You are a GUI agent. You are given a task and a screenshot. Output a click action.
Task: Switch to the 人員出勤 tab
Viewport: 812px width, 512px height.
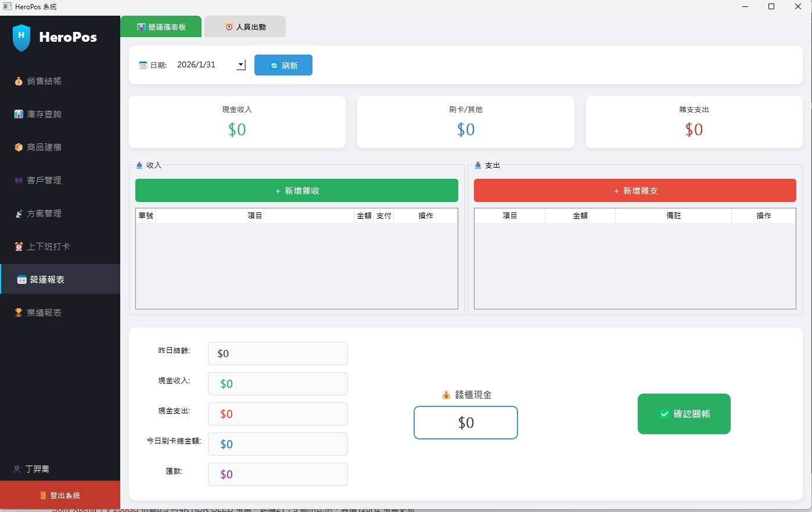[245, 26]
